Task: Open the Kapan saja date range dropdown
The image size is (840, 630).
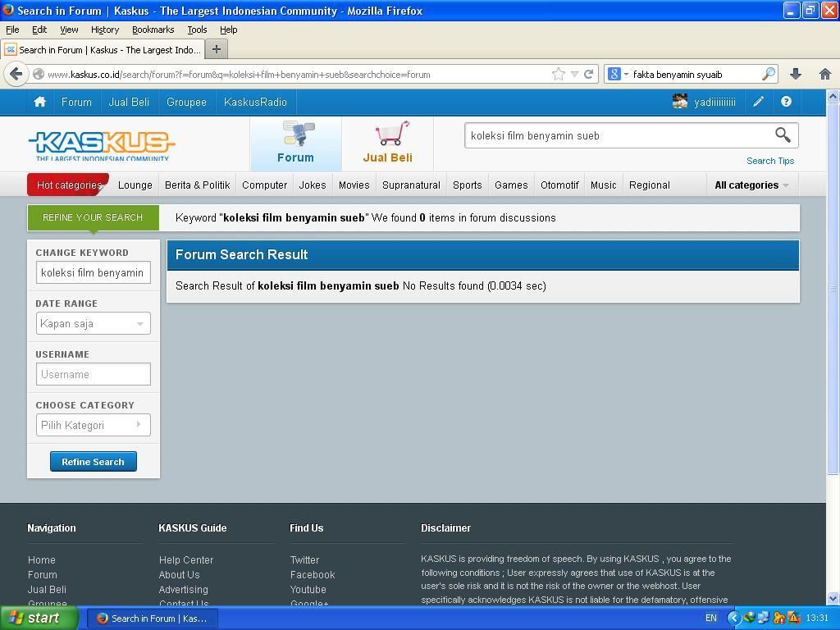Action: click(94, 323)
